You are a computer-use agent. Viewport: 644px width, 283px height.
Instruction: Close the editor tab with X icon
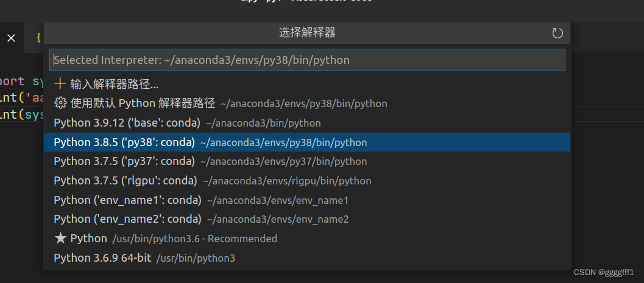click(11, 38)
